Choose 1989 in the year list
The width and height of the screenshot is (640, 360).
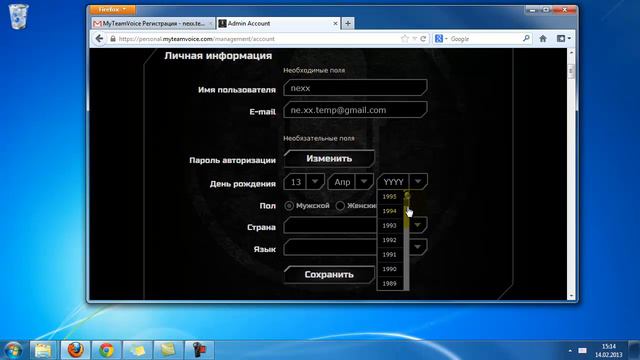point(389,283)
